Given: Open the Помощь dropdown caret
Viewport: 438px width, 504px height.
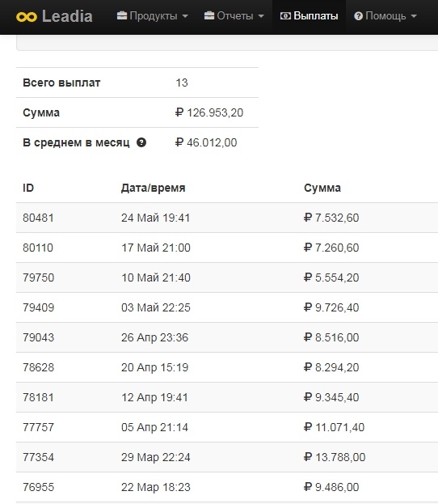Looking at the screenshot, I should click(414, 16).
